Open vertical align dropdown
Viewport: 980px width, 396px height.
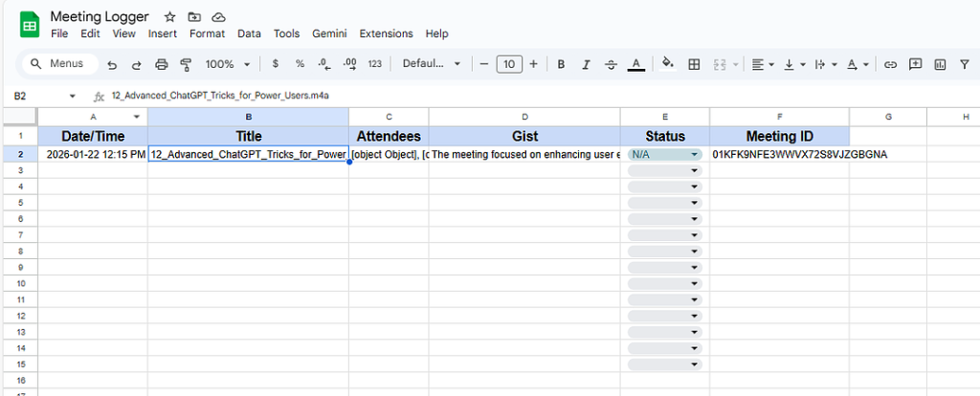coord(794,64)
